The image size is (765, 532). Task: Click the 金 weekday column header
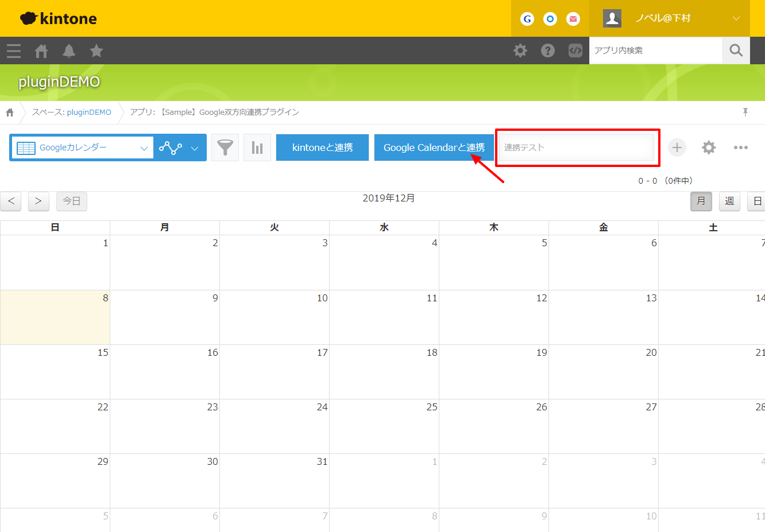[604, 228]
